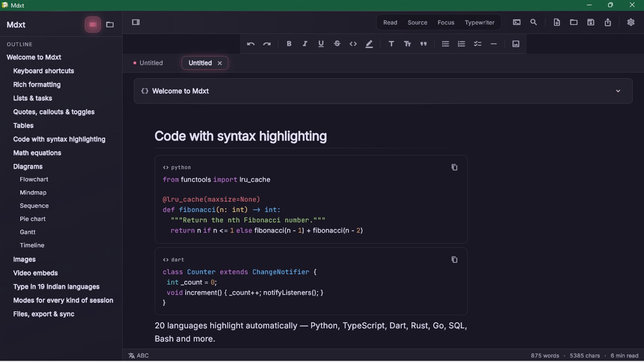Go to Sequence subsection
This screenshot has width=644, height=362.
[35, 206]
